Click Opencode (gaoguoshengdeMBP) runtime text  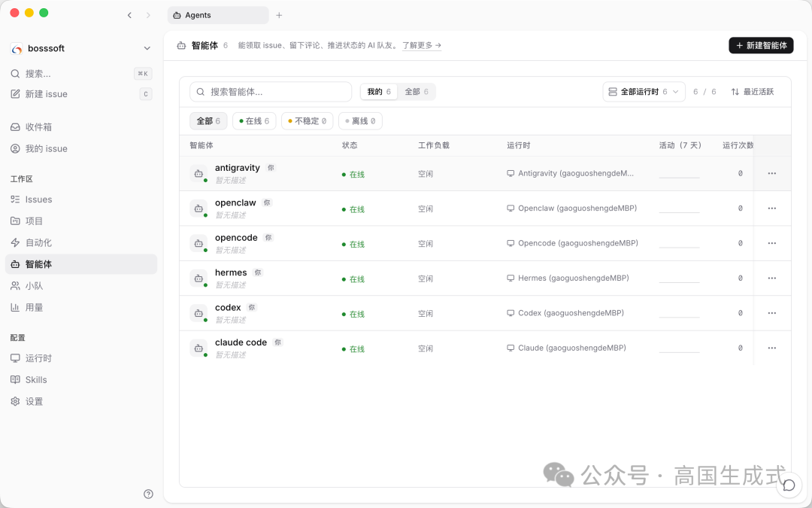pos(578,243)
